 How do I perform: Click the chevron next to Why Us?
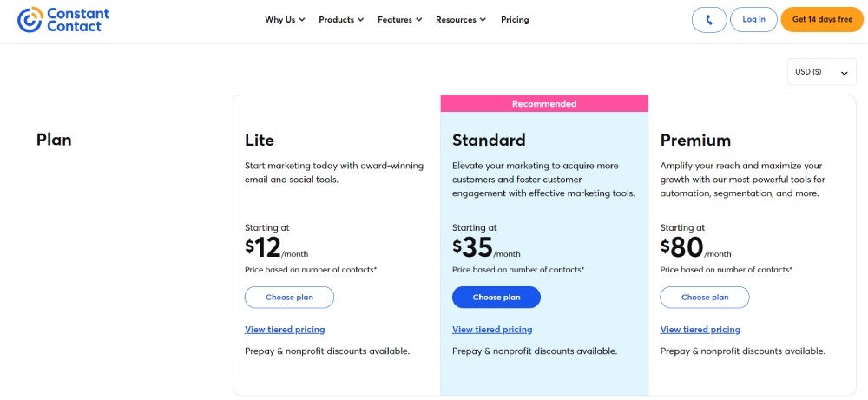(x=302, y=20)
